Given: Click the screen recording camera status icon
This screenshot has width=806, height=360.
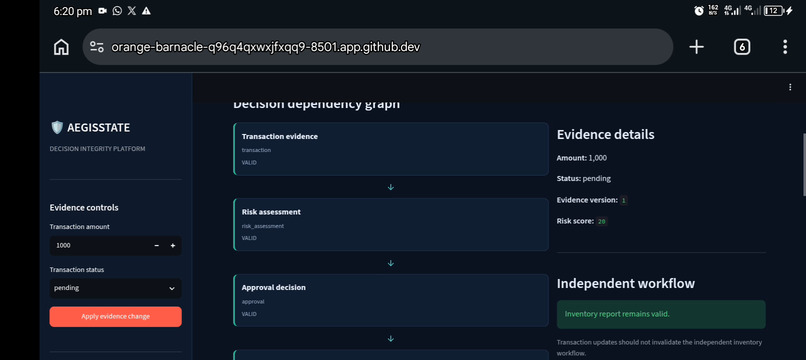Looking at the screenshot, I should (x=102, y=11).
